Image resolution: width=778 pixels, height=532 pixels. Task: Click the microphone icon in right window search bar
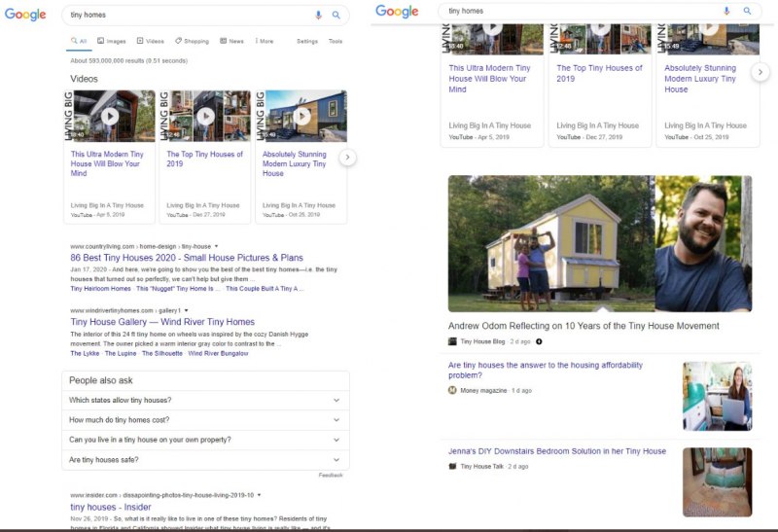click(x=726, y=11)
